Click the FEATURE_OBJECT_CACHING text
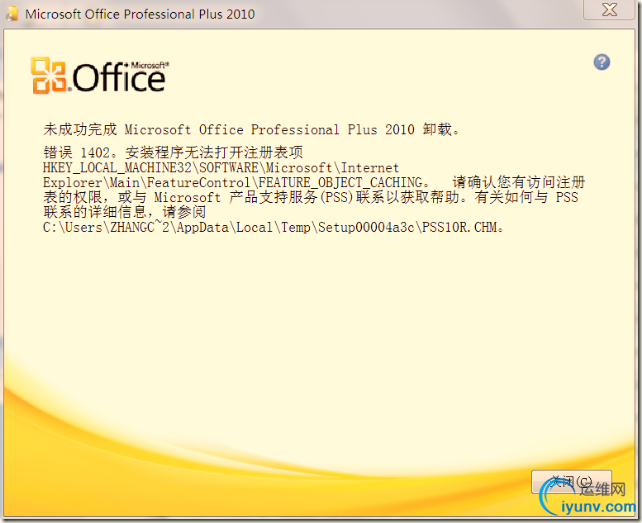The height and width of the screenshot is (523, 642). 340,182
